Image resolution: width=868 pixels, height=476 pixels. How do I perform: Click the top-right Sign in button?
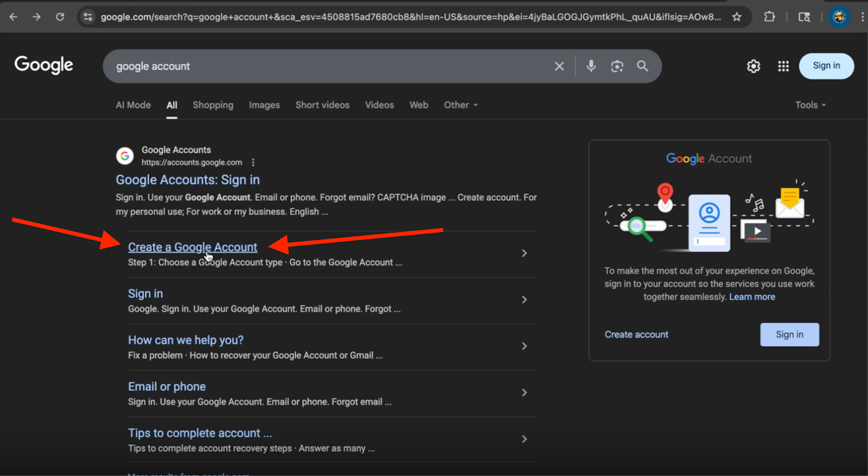(x=826, y=66)
